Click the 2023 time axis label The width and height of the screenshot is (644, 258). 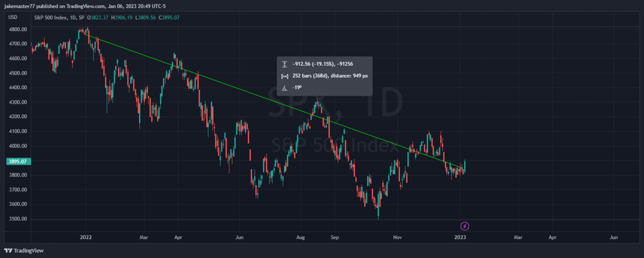(x=461, y=236)
